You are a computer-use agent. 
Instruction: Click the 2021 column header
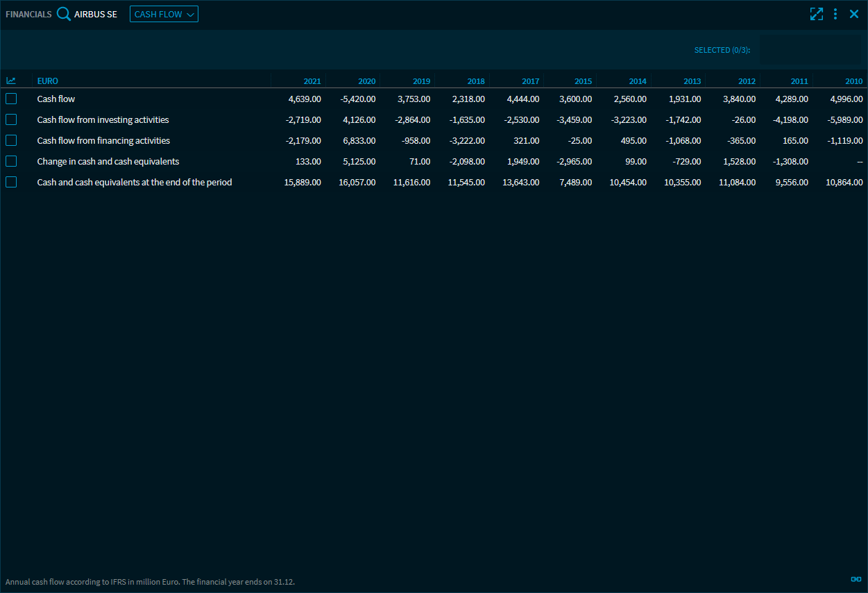312,81
